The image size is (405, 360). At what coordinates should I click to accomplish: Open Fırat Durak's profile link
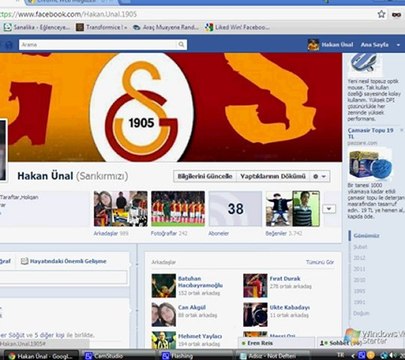click(285, 278)
